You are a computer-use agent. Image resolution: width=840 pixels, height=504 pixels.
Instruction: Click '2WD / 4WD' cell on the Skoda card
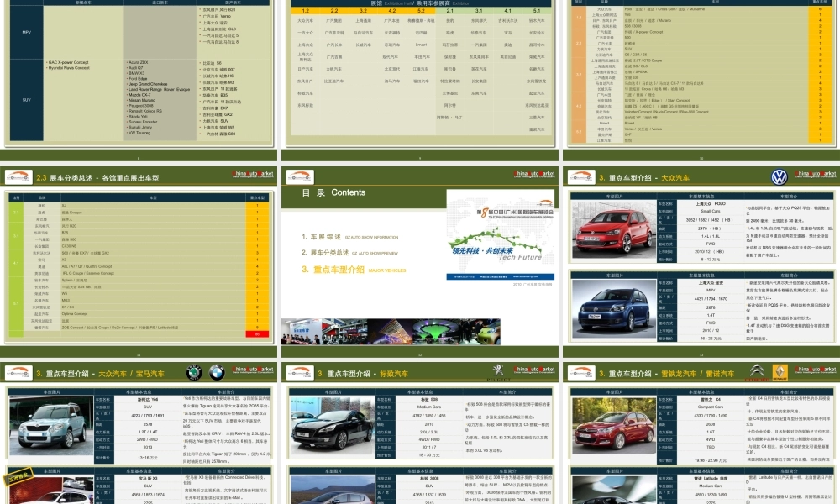tap(148, 439)
